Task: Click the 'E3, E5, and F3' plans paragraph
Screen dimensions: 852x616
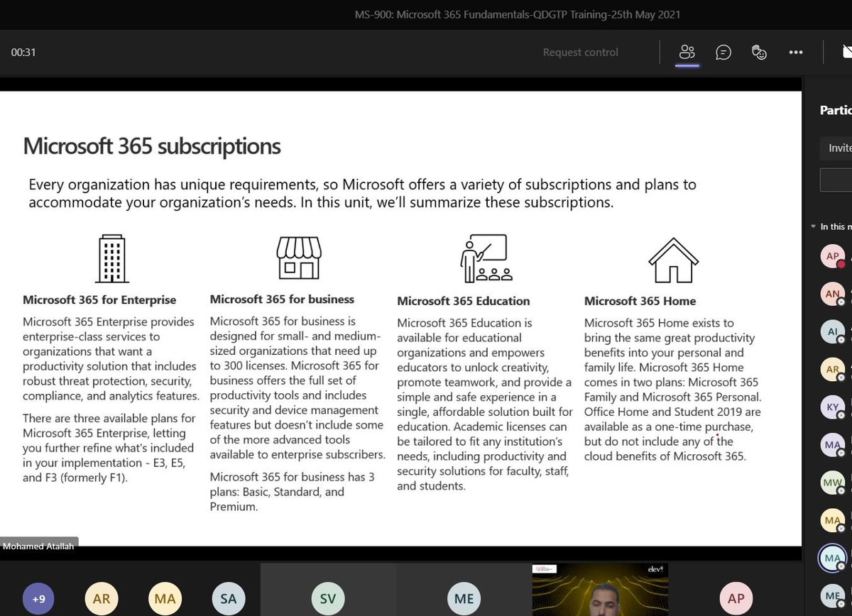Action: (109, 448)
